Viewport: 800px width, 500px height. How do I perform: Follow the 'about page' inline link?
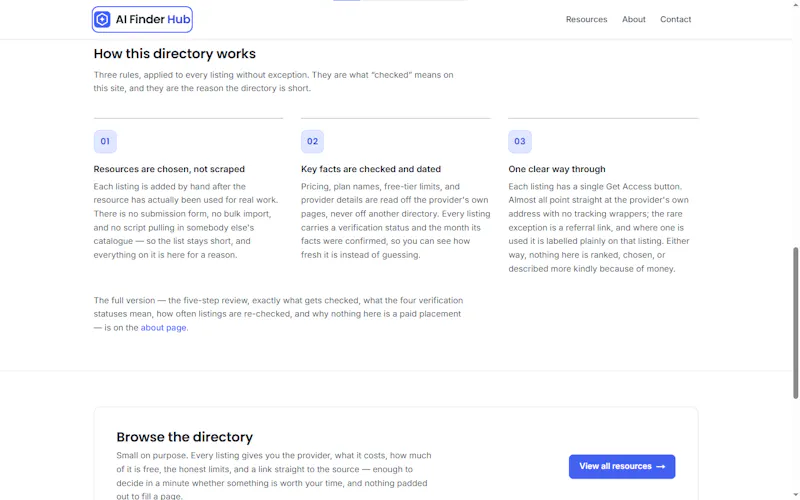163,328
